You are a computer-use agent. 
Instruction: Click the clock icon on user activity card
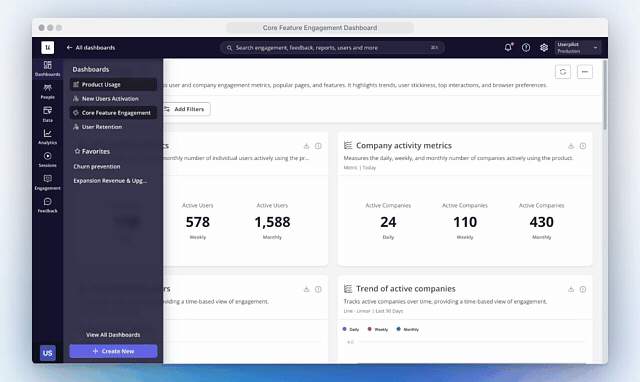318,146
